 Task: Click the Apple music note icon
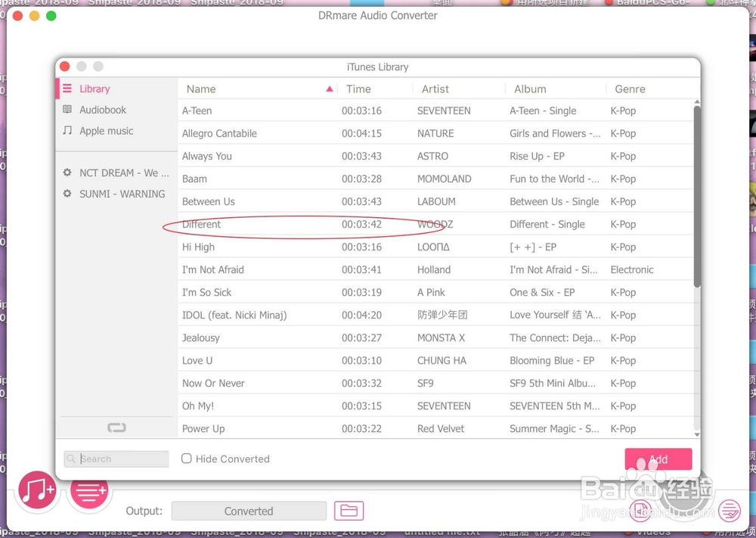[x=67, y=130]
